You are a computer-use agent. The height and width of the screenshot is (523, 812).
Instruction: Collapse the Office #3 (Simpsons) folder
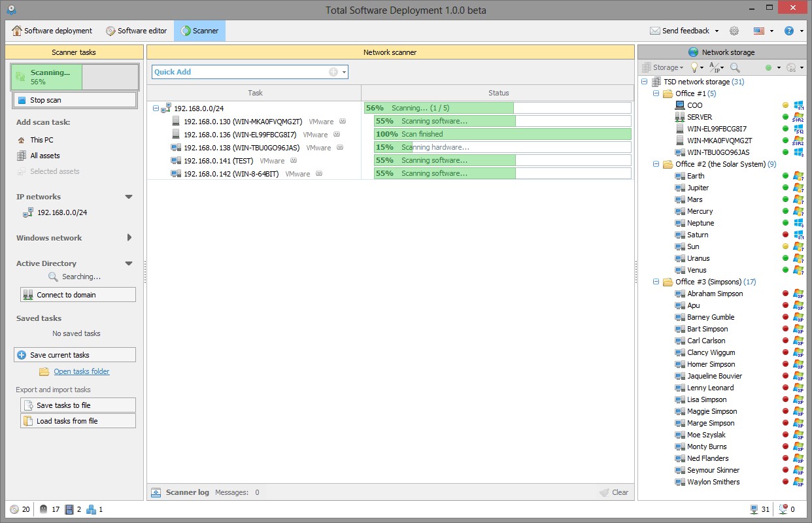[656, 282]
